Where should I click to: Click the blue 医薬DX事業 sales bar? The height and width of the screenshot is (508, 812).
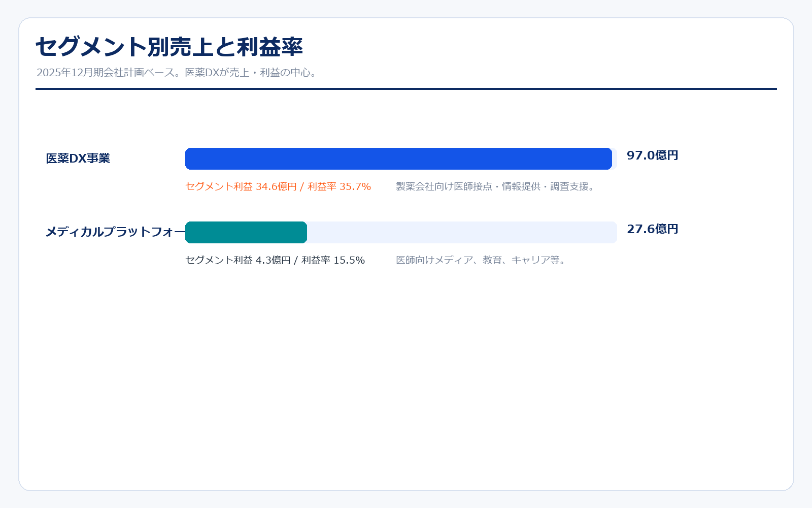(x=398, y=158)
